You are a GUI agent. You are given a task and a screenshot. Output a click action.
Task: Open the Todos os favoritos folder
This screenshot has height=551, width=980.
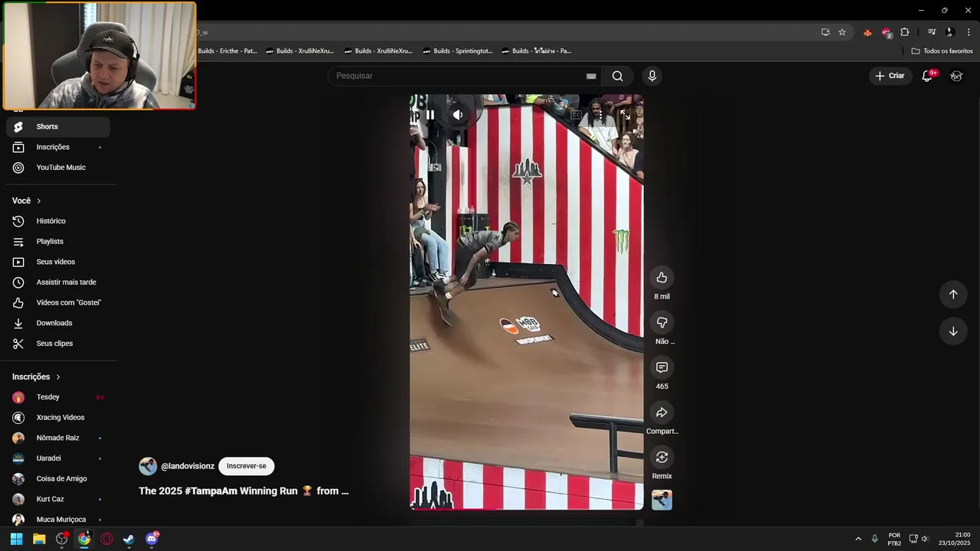click(942, 51)
